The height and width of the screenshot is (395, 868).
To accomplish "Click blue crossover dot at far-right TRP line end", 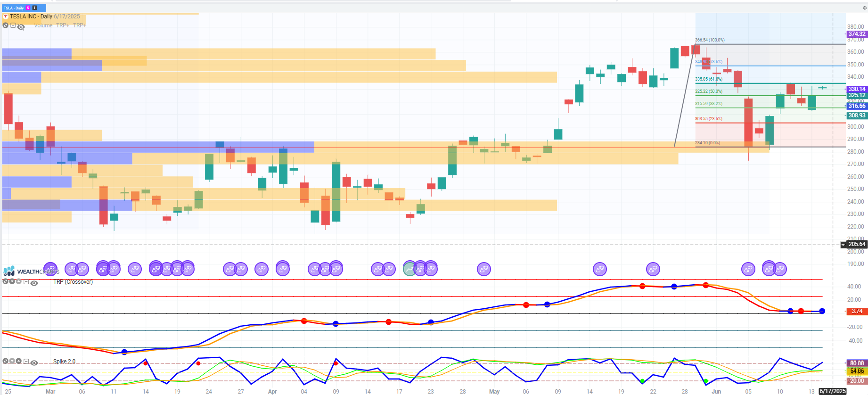I will (822, 311).
